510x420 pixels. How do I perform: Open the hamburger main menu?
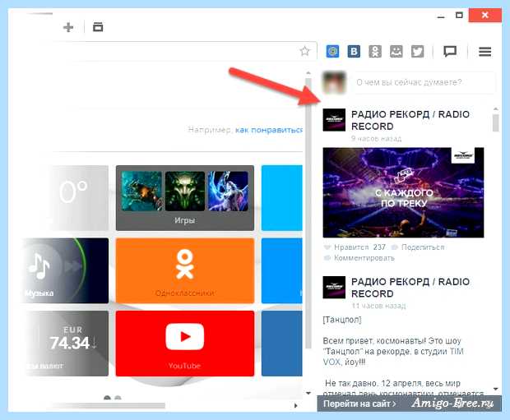485,52
